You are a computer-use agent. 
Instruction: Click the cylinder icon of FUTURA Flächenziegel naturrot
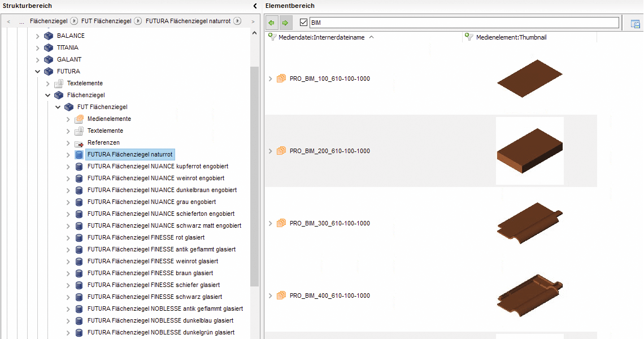coord(79,155)
